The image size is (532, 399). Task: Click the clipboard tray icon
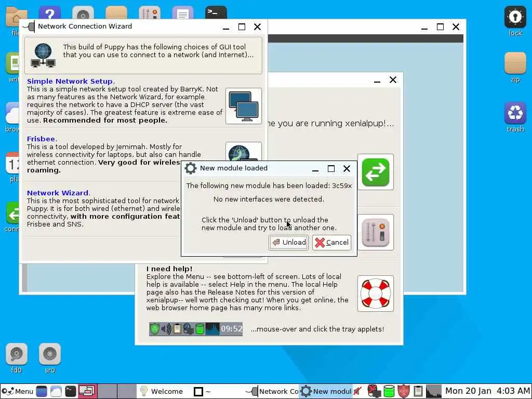(x=418, y=391)
